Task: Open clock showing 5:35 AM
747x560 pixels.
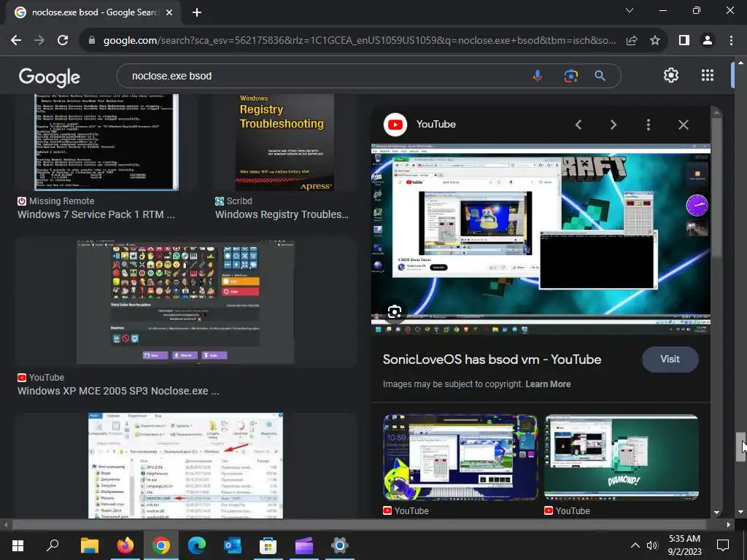Action: tap(684, 545)
